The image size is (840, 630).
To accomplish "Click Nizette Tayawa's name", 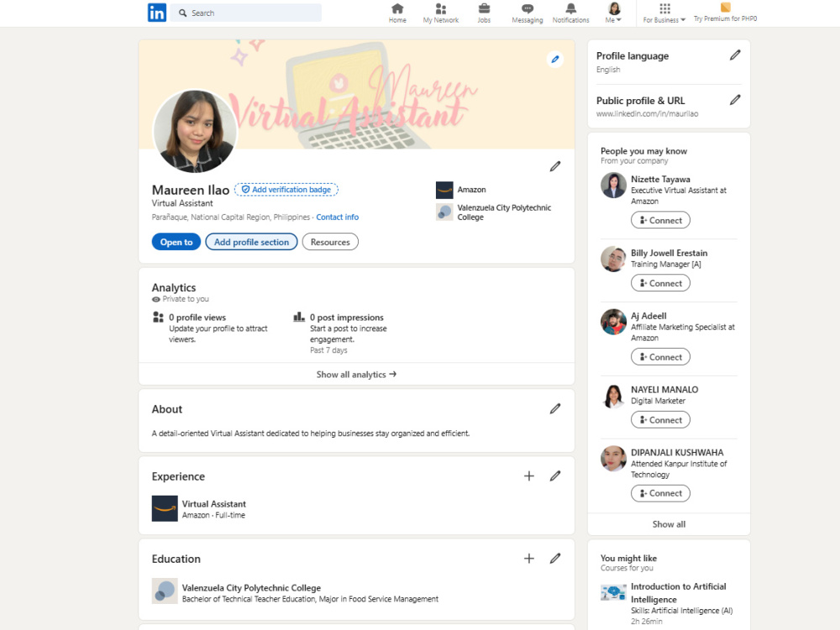I will coord(660,179).
